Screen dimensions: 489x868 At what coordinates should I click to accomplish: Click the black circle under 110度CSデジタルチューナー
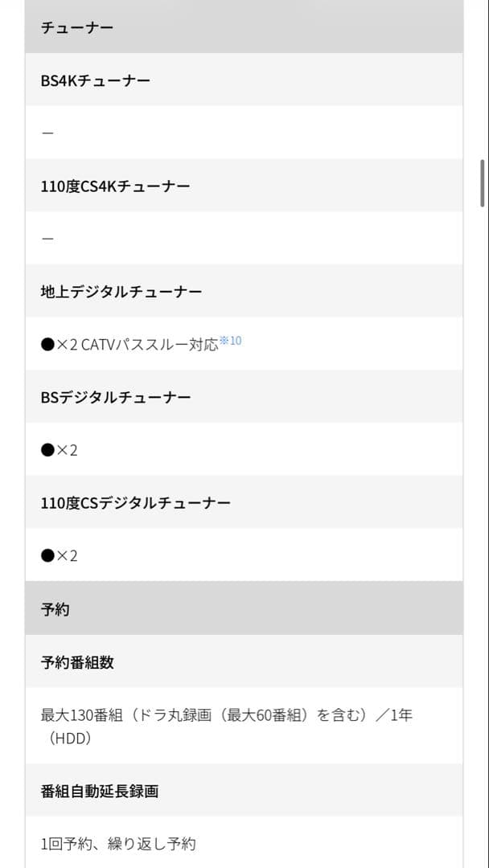(47, 556)
